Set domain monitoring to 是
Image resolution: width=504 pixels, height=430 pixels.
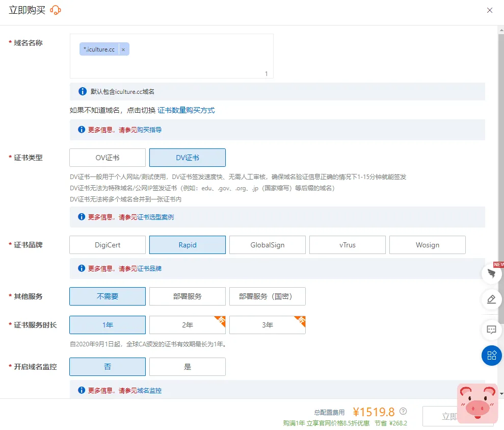click(x=188, y=367)
